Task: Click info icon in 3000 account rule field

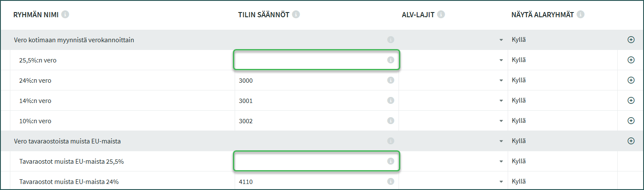Action: coord(390,80)
